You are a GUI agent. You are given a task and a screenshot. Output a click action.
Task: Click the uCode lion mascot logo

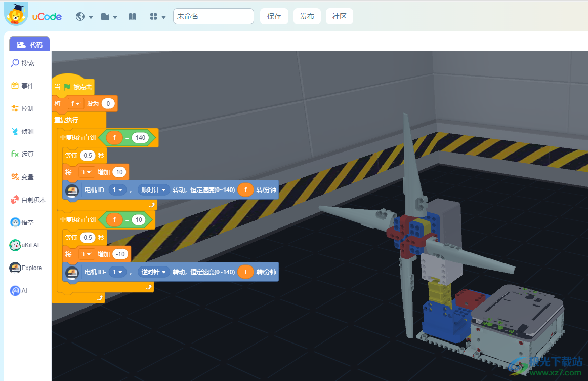pos(16,14)
